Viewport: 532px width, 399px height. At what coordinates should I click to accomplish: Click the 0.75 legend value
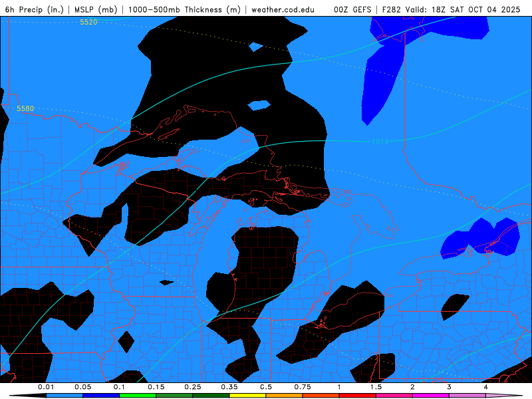point(303,387)
